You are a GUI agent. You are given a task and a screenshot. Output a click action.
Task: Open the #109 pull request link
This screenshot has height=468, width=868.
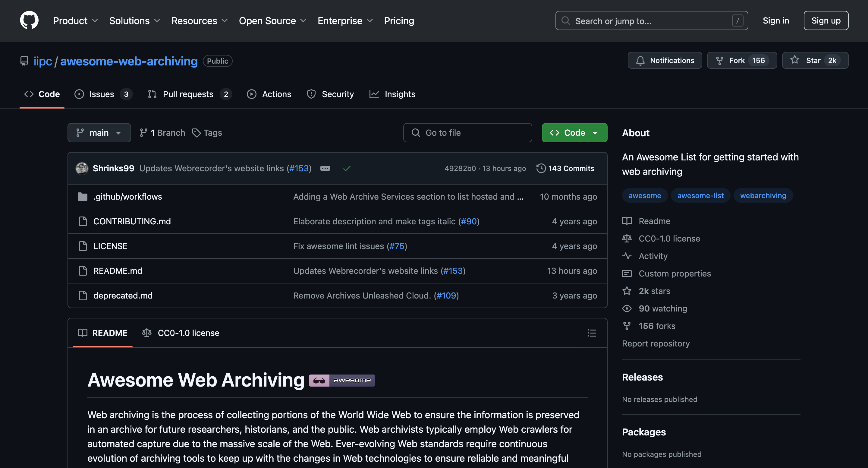pyautogui.click(x=446, y=296)
